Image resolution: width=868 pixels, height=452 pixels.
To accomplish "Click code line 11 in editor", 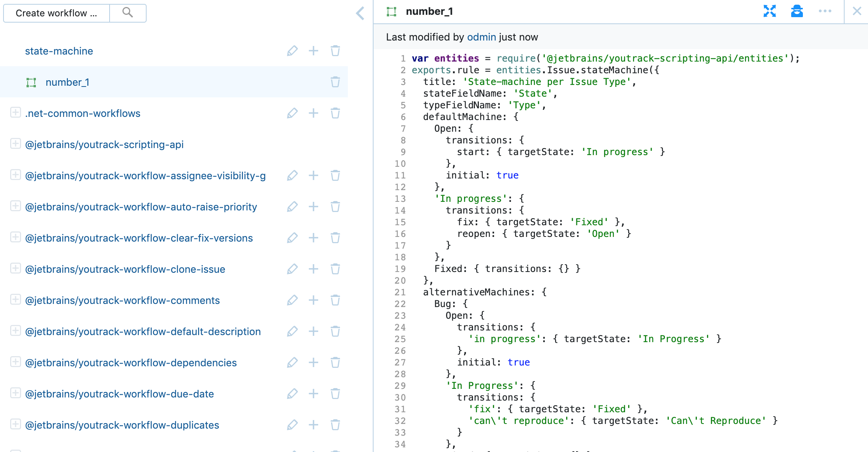I will point(482,175).
